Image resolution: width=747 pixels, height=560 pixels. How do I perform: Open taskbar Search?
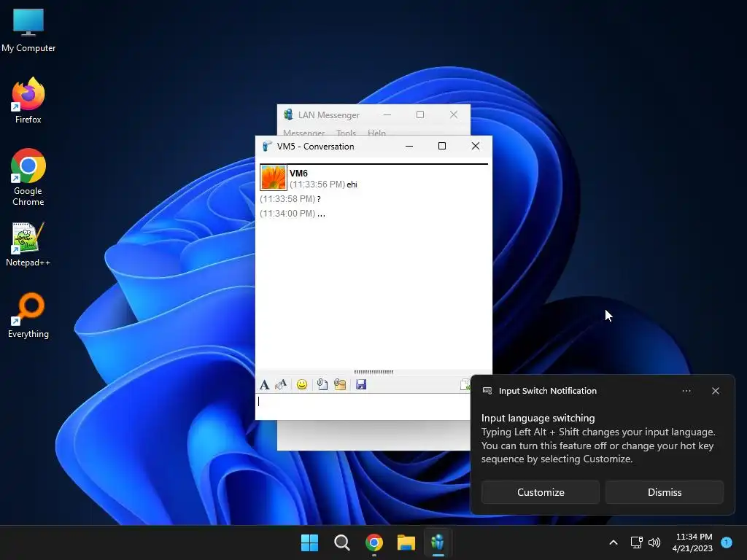click(342, 542)
